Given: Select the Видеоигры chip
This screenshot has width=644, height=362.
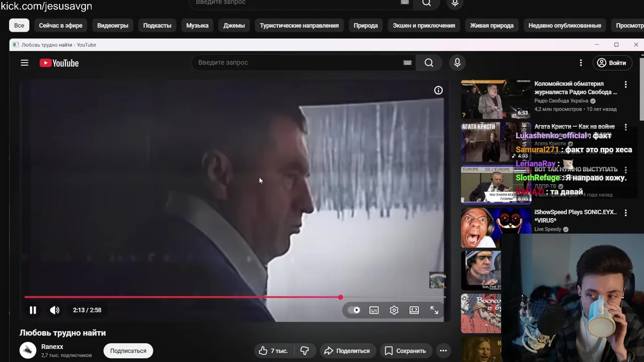Looking at the screenshot, I should click(x=113, y=26).
